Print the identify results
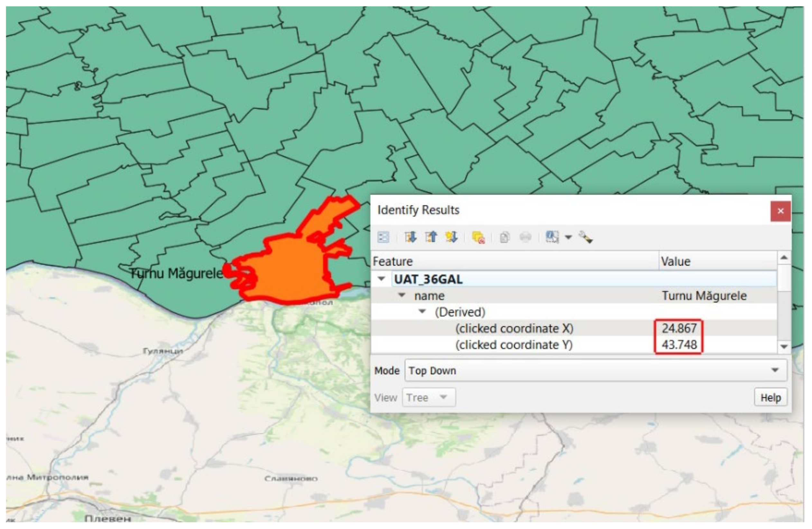 [x=525, y=237]
